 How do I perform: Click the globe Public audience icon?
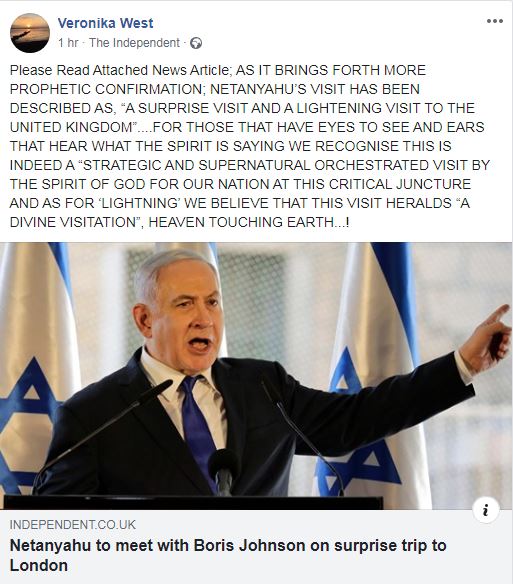(196, 43)
